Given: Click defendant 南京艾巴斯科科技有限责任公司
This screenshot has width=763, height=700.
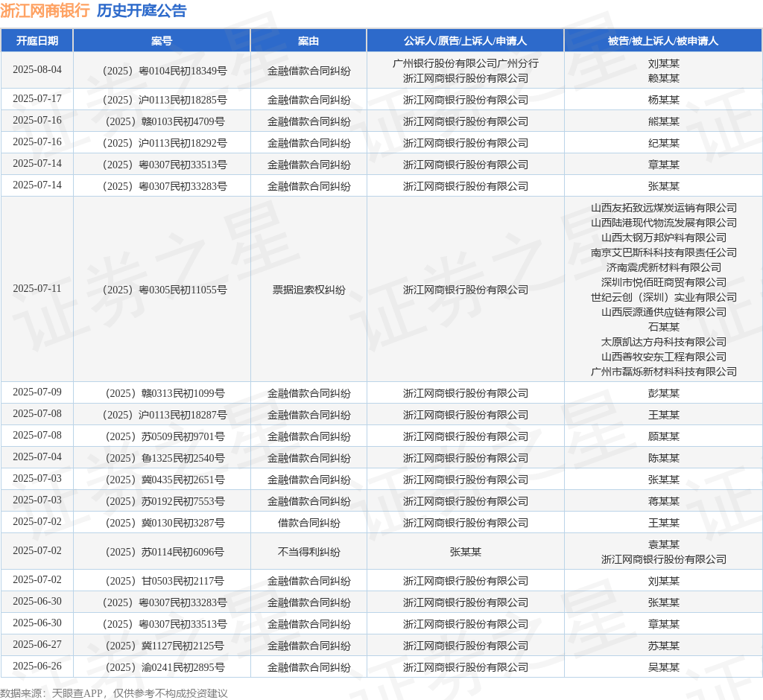Looking at the screenshot, I should tap(663, 252).
